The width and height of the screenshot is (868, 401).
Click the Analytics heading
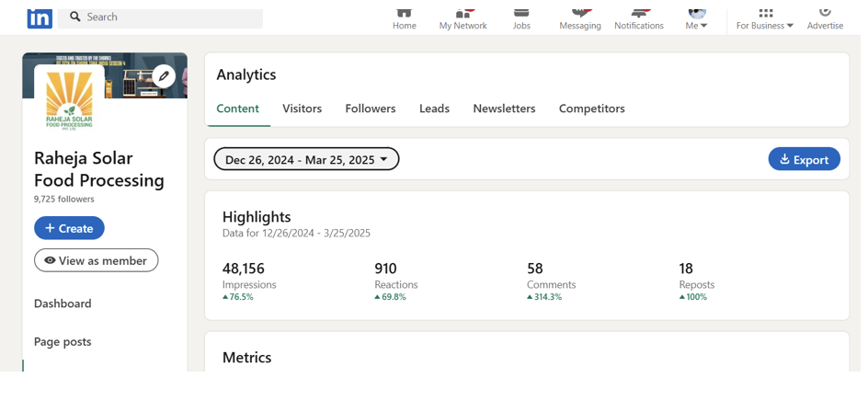click(x=246, y=74)
